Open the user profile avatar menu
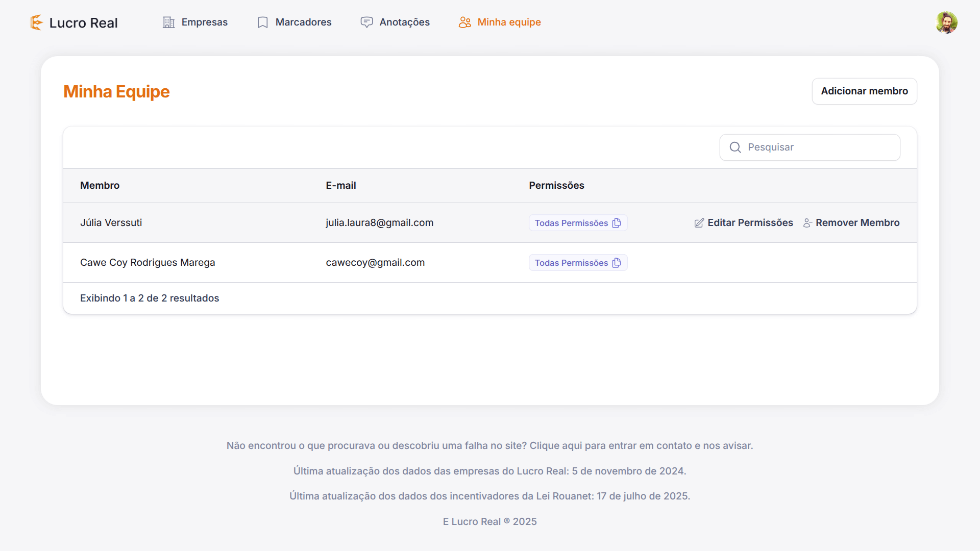Image resolution: width=980 pixels, height=551 pixels. tap(946, 22)
